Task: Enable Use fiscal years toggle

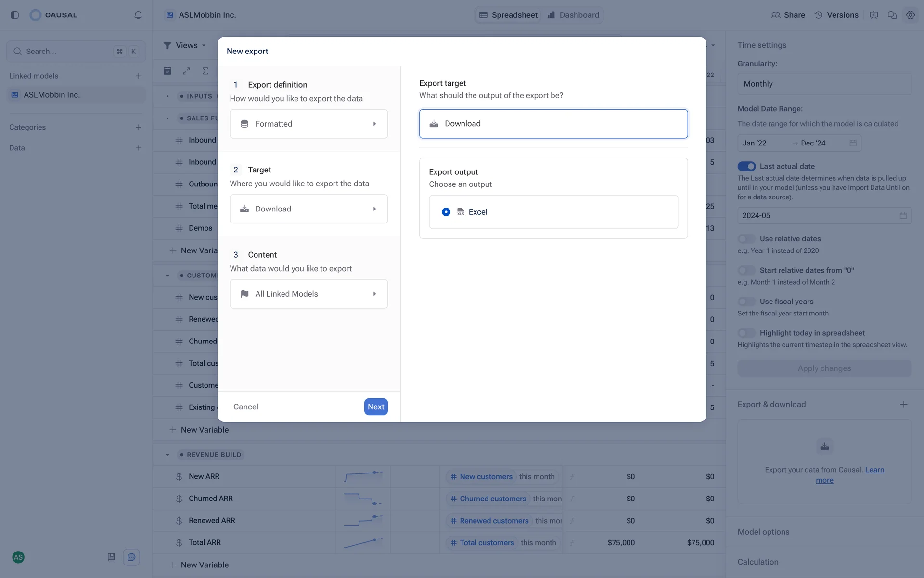Action: (x=746, y=302)
